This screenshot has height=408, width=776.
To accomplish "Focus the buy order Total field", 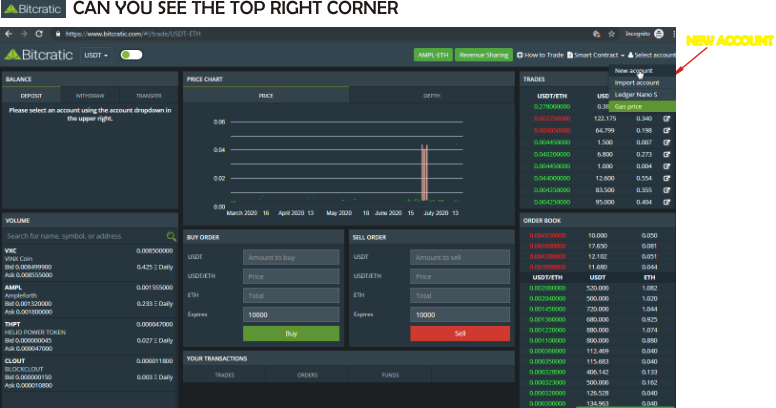I will click(x=291, y=296).
